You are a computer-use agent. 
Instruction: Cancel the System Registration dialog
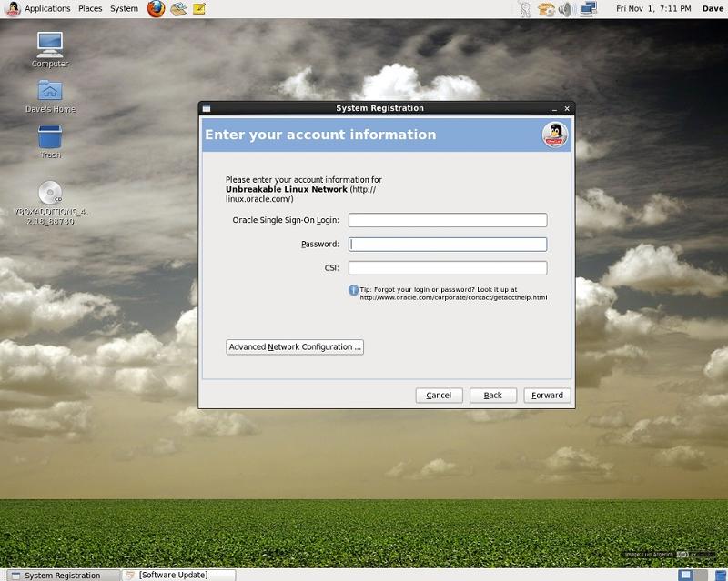439,396
